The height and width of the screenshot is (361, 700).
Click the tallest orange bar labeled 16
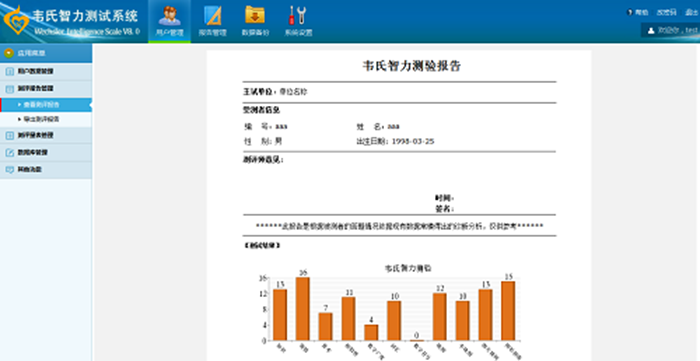coord(303,309)
